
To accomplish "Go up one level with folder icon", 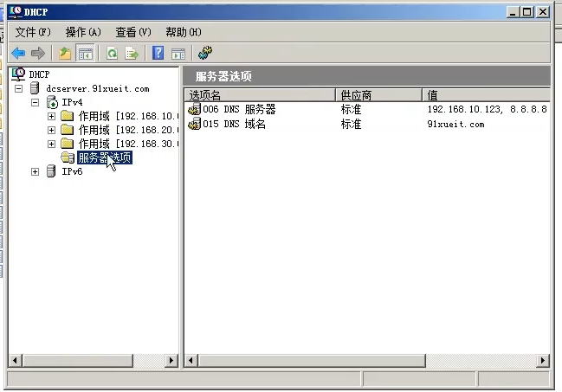I will pos(65,54).
